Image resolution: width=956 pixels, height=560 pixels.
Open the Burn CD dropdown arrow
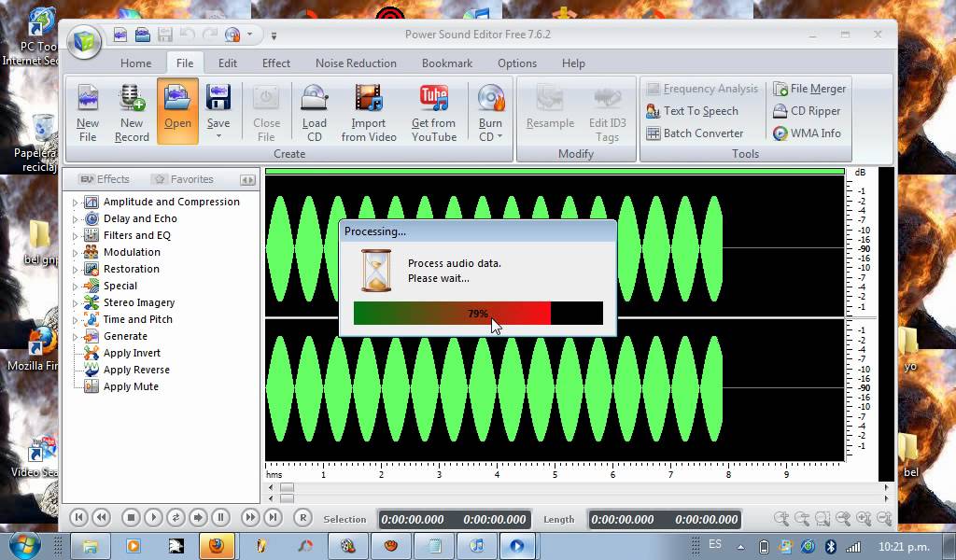click(x=500, y=136)
